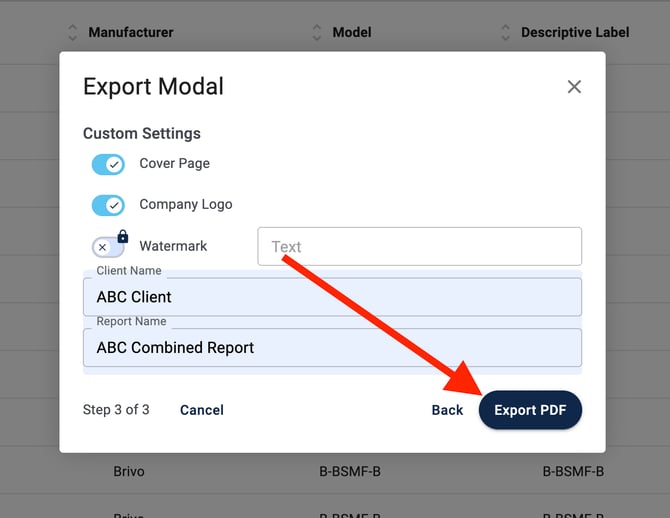
Task: Disable the Cover Page toggle
Action: coord(108,164)
